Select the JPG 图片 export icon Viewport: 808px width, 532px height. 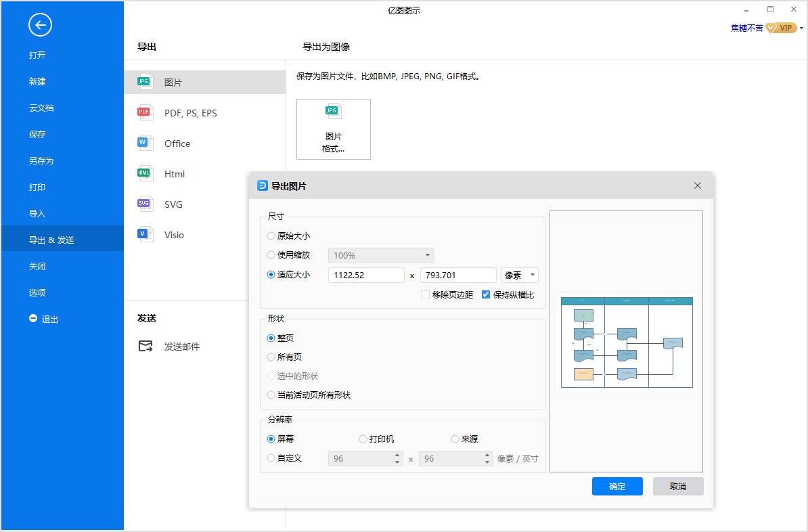tap(144, 82)
